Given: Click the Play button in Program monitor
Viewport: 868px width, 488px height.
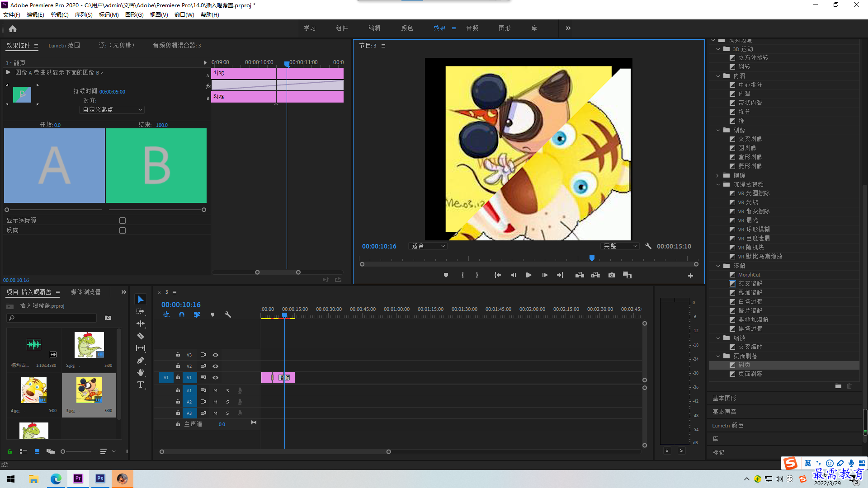Looking at the screenshot, I should [x=528, y=275].
